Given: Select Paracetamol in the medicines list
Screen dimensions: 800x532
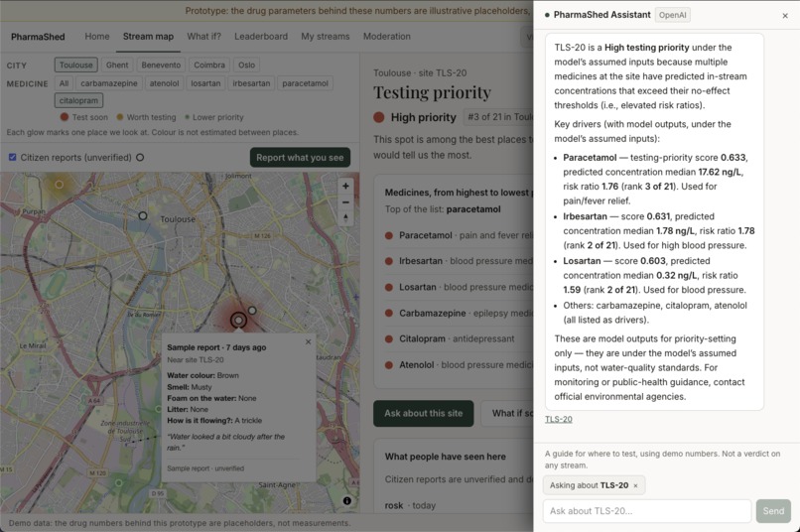Looking at the screenshot, I should pos(459,235).
